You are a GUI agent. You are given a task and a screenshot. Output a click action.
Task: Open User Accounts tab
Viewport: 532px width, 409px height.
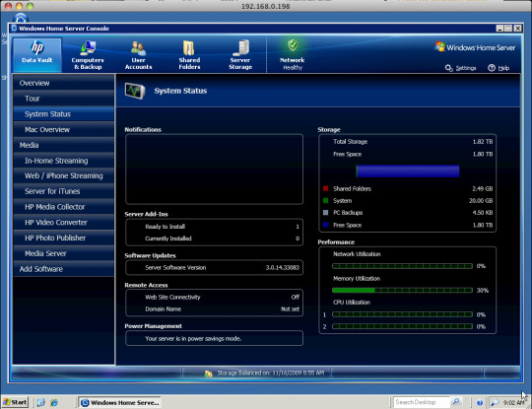coord(139,54)
